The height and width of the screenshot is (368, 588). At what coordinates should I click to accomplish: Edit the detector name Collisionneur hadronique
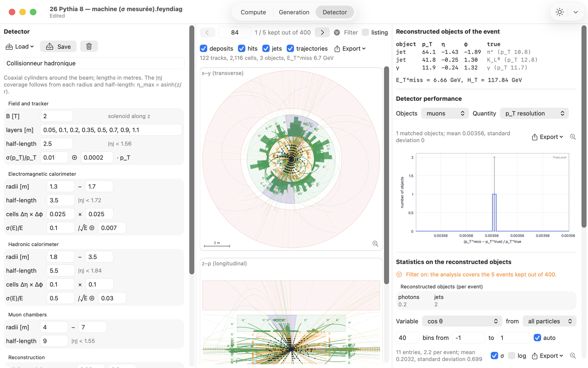coord(94,63)
